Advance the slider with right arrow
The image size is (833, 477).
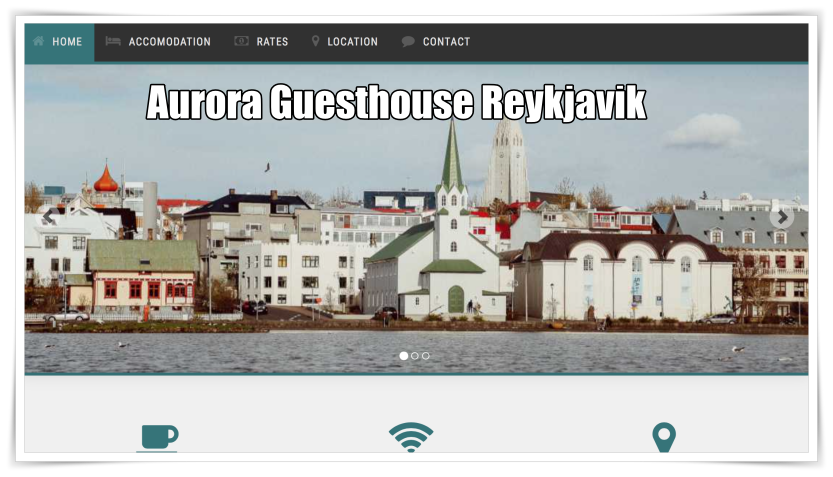pos(782,217)
